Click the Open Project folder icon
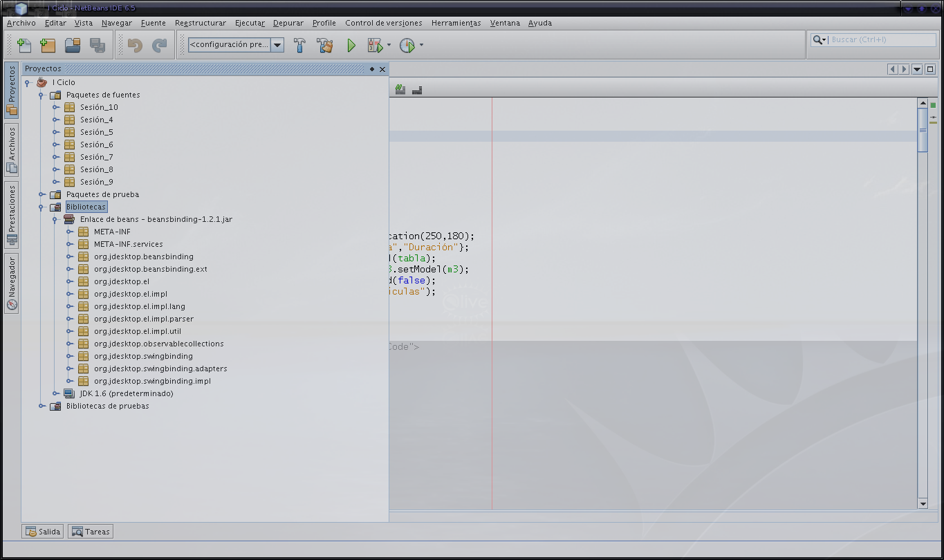This screenshot has height=560, width=944. point(73,46)
